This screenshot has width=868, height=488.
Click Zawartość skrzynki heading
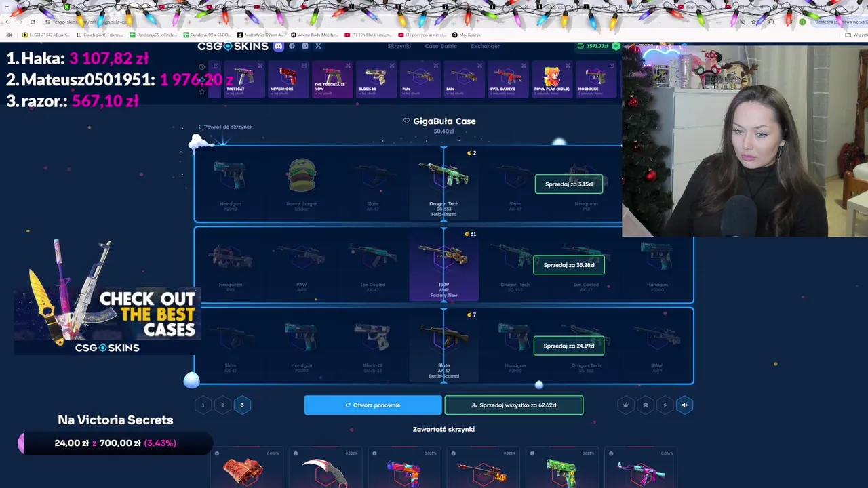(x=443, y=429)
